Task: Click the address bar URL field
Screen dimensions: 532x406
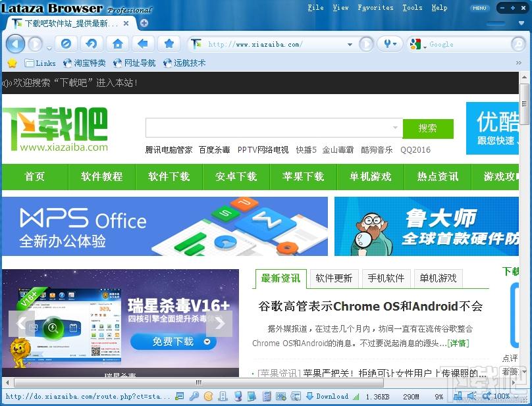Action: [x=274, y=45]
